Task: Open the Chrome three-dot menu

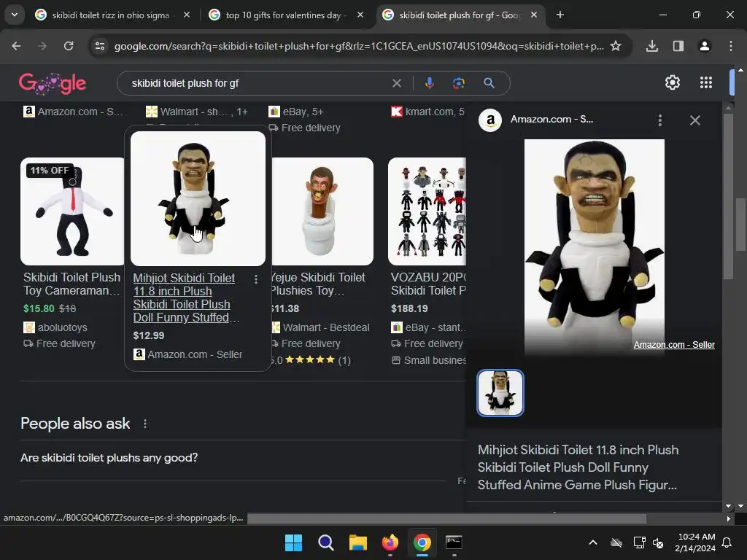Action: click(731, 46)
